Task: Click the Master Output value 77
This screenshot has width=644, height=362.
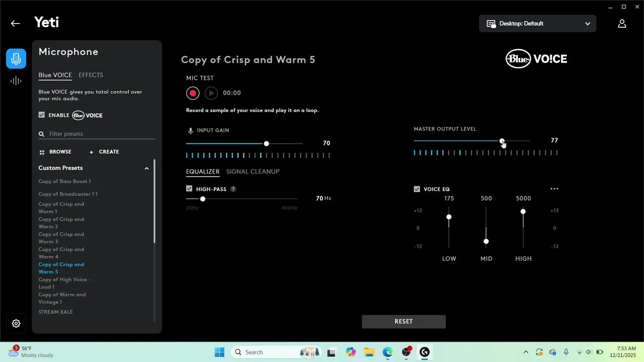Action: pos(554,141)
